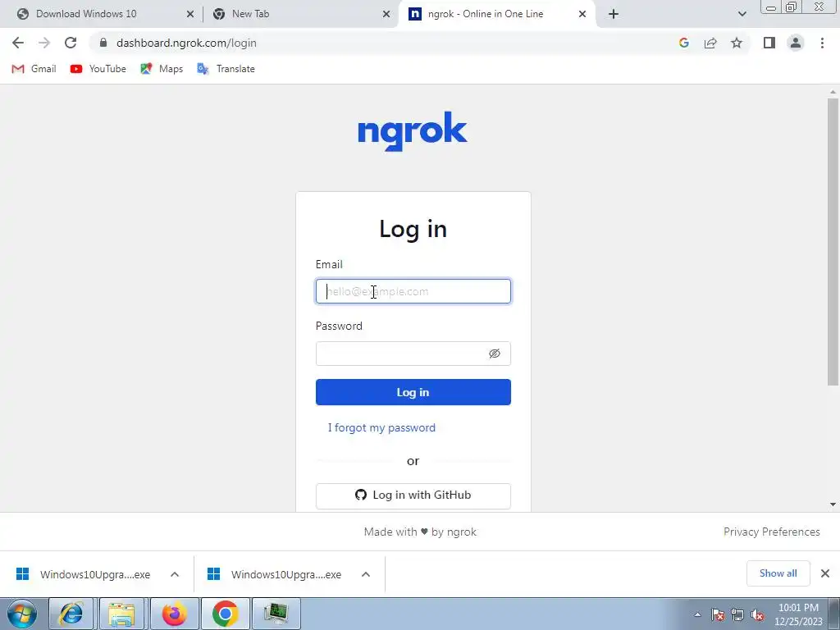Open a new browser tab
The height and width of the screenshot is (630, 840).
614,15
